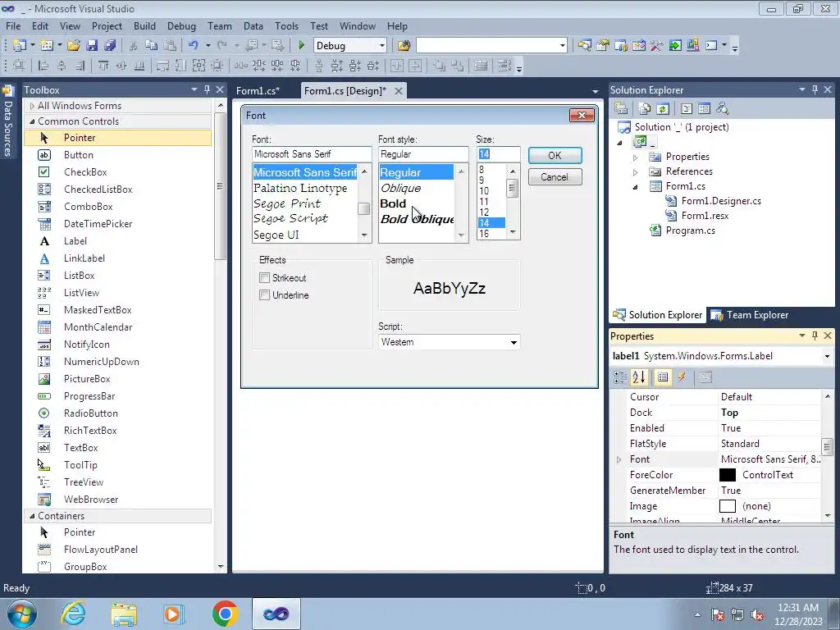
Task: Select the PictureBox toolbox control
Action: tap(87, 379)
